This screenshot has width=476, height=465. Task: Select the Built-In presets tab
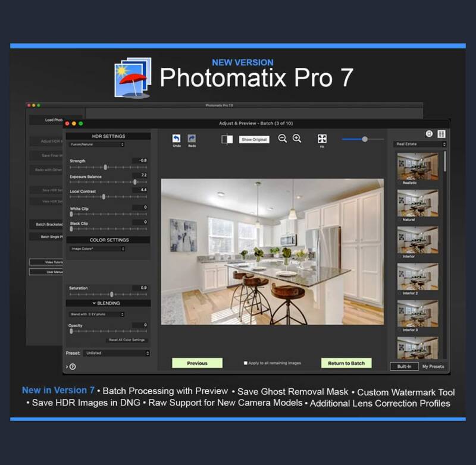click(x=404, y=366)
